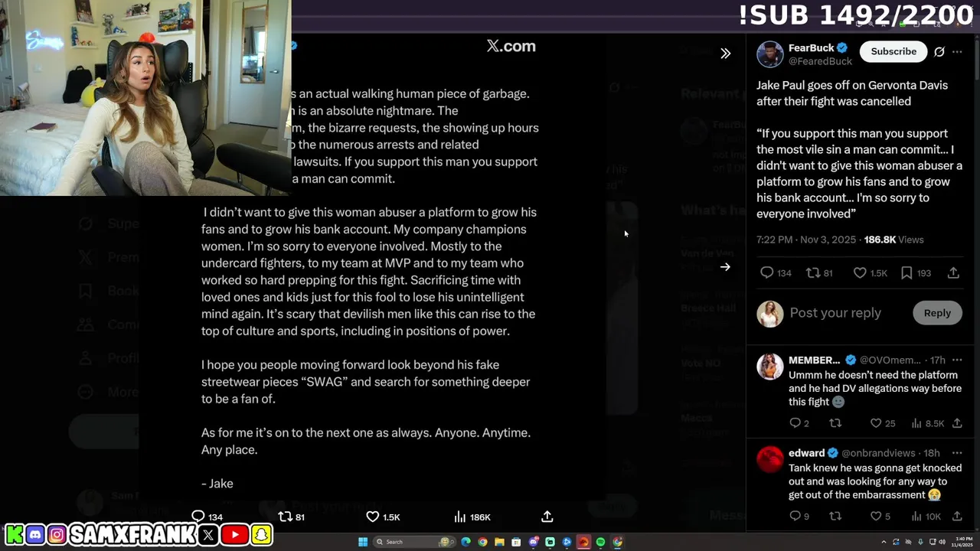Image resolution: width=980 pixels, height=551 pixels.
Task: Open edward's profile avatar
Action: point(770,459)
